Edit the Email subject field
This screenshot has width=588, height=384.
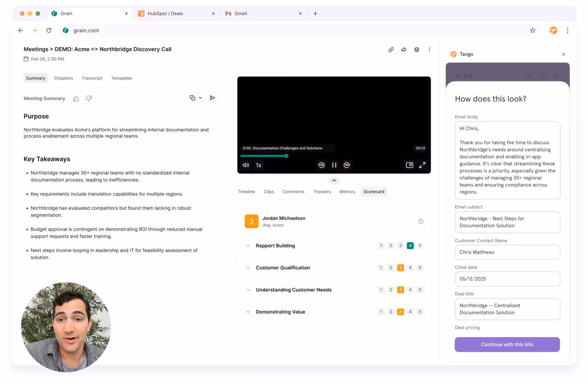point(507,222)
